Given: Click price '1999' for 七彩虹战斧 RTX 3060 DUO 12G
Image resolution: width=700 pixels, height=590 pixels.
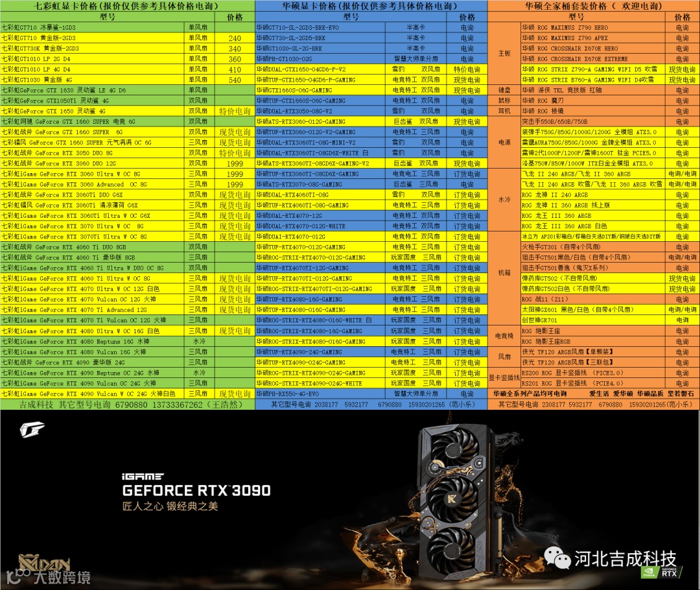Looking at the screenshot, I should pyautogui.click(x=235, y=163).
